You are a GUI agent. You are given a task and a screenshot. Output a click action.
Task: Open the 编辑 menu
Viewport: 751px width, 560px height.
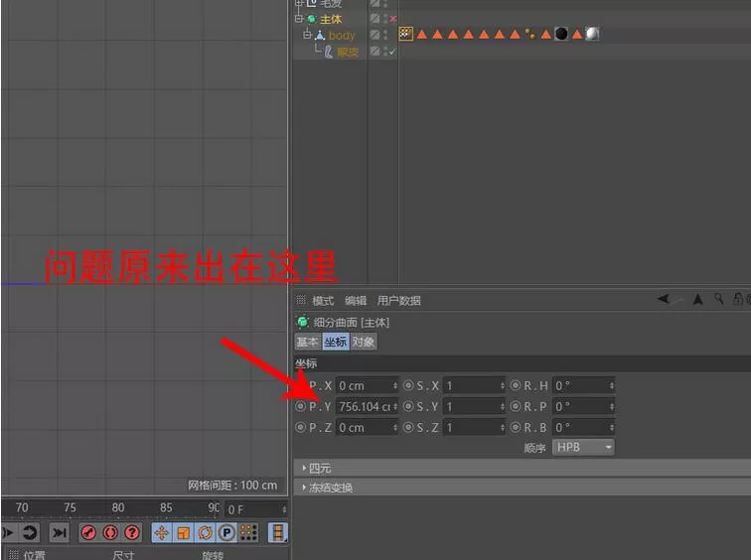click(356, 301)
